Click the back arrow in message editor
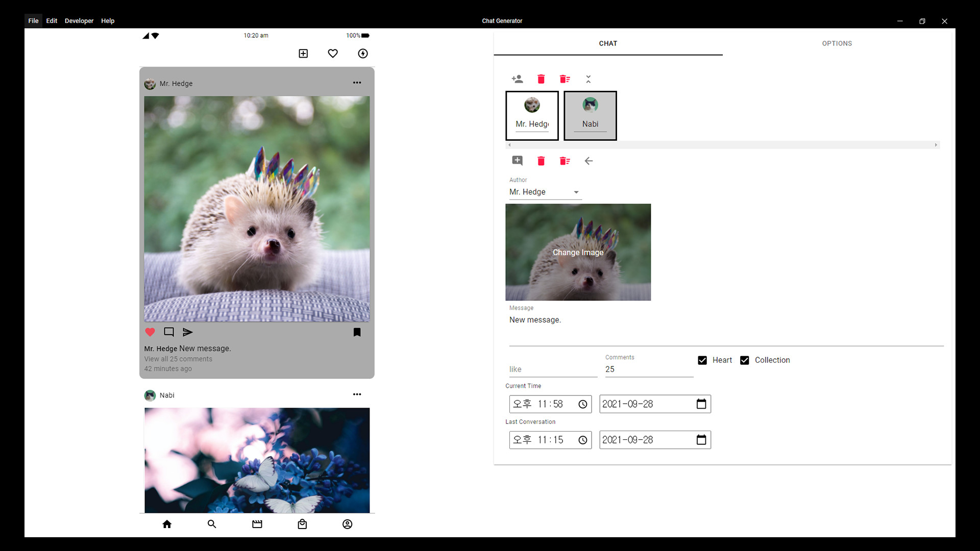Image resolution: width=980 pixels, height=551 pixels. point(589,161)
